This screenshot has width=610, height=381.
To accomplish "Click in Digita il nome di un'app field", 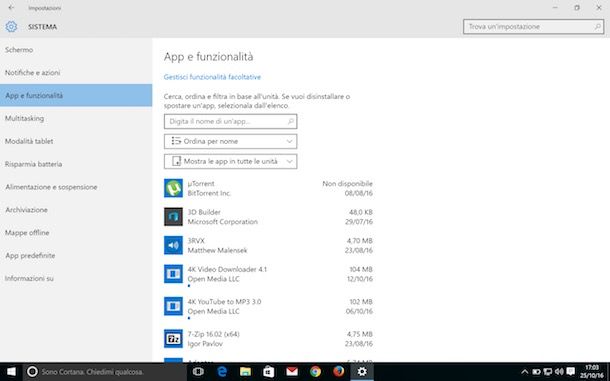I will 230,121.
